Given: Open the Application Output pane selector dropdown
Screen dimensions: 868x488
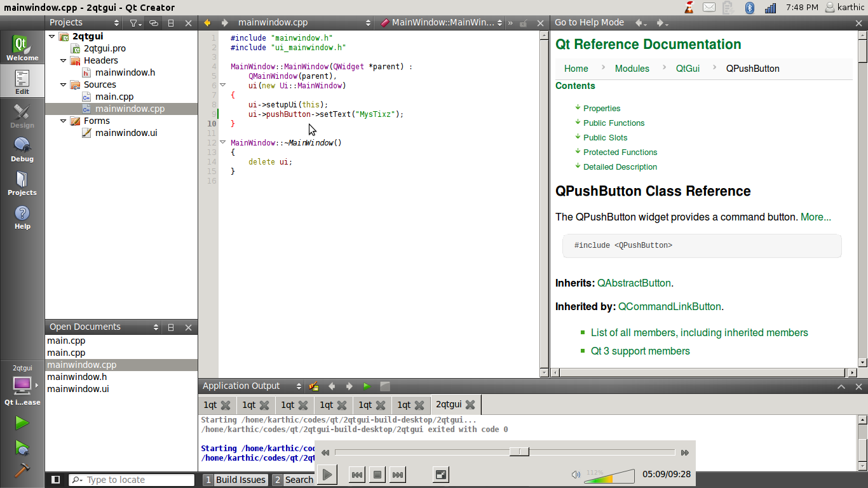Looking at the screenshot, I should coord(252,386).
